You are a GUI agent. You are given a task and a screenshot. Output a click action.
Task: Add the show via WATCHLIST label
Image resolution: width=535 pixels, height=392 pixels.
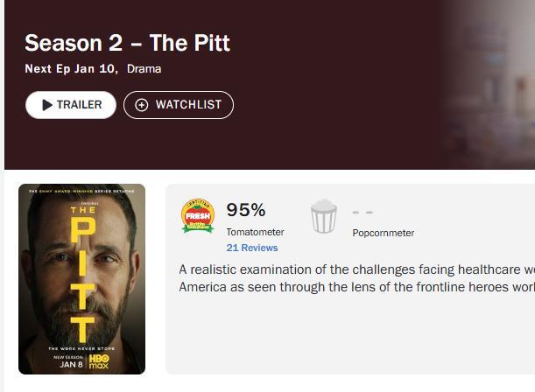[x=188, y=105]
